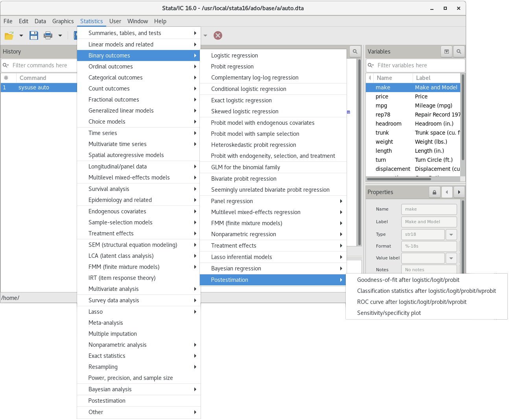Image resolution: width=509 pixels, height=420 pixels.
Task: Open the Help menu
Action: (160, 21)
